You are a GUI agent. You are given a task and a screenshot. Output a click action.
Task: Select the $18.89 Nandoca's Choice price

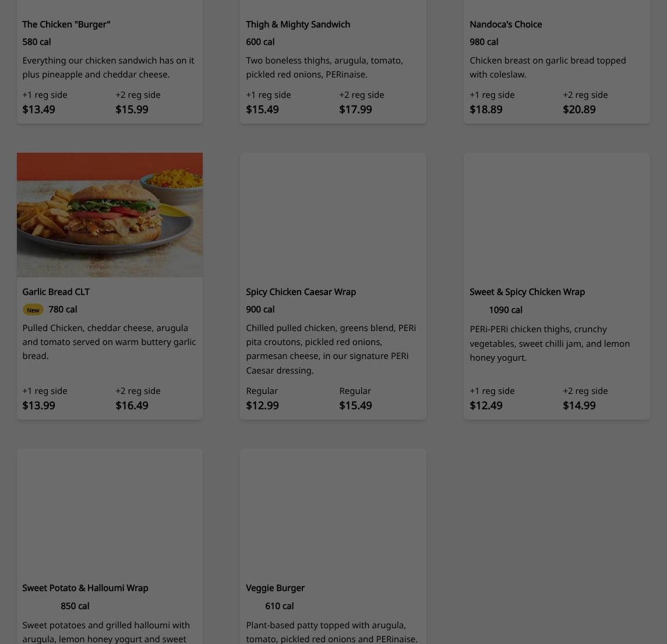(486, 110)
